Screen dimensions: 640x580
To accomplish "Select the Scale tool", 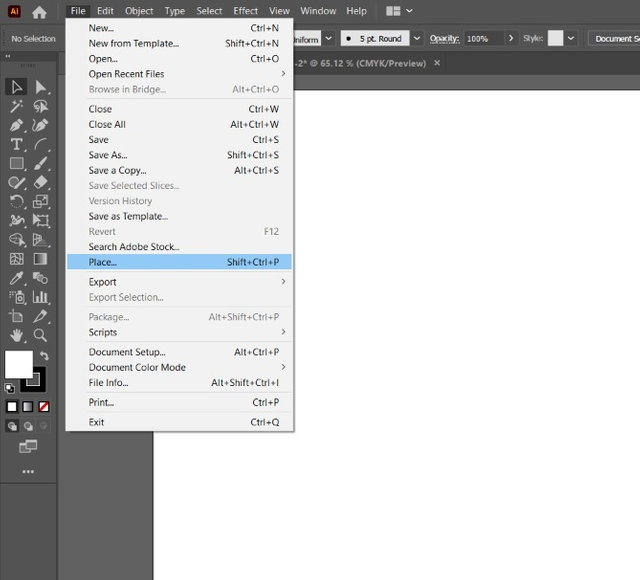I will (40, 201).
